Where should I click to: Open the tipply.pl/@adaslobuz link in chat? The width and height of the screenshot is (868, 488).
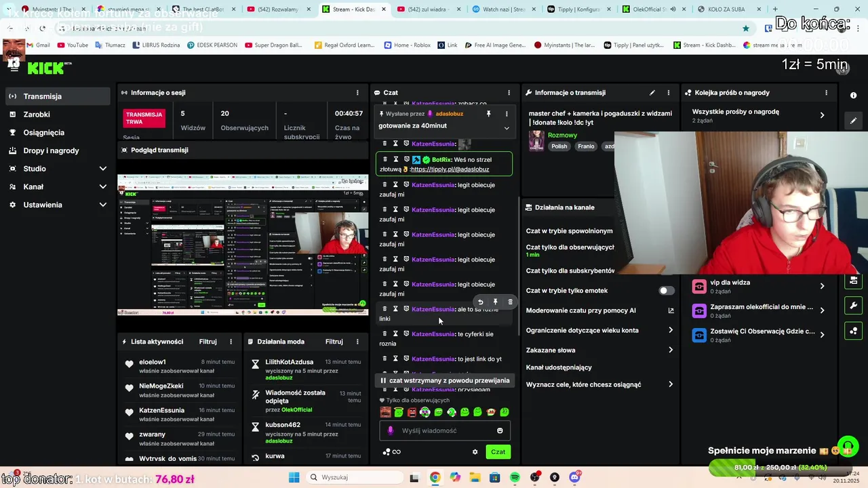pyautogui.click(x=450, y=169)
